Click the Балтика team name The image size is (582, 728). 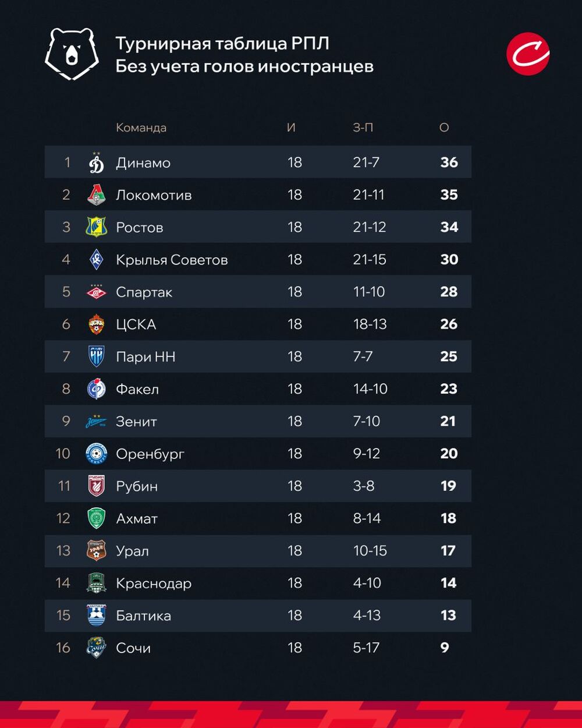143,616
